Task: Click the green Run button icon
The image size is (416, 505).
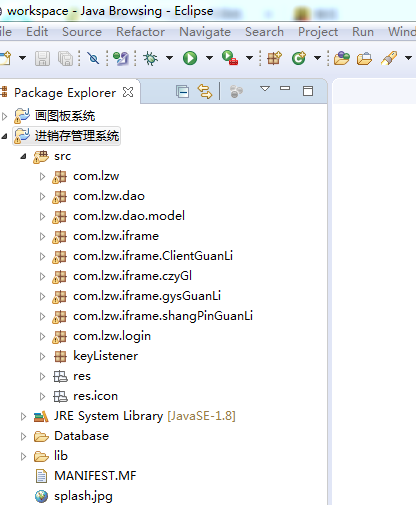Action: (x=190, y=58)
